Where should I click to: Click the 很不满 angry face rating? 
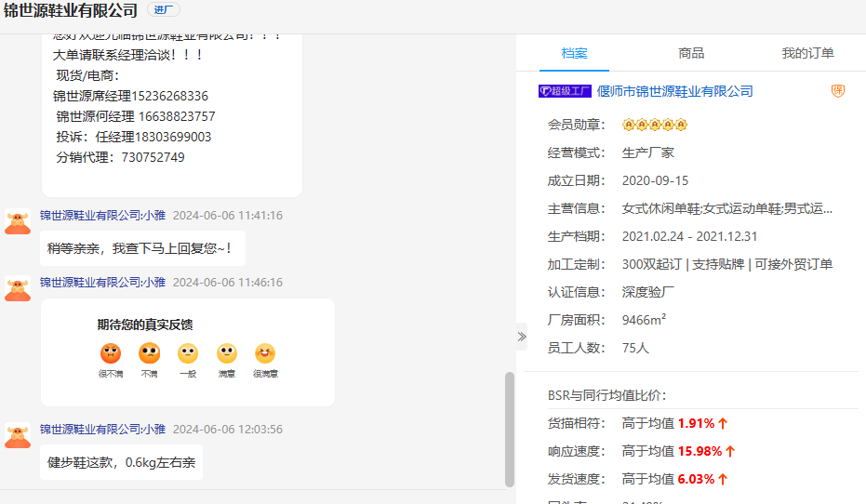click(x=111, y=354)
